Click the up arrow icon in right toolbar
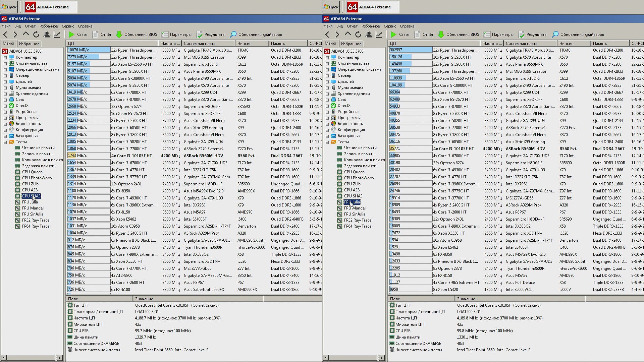This screenshot has height=362, width=644. 348,35
